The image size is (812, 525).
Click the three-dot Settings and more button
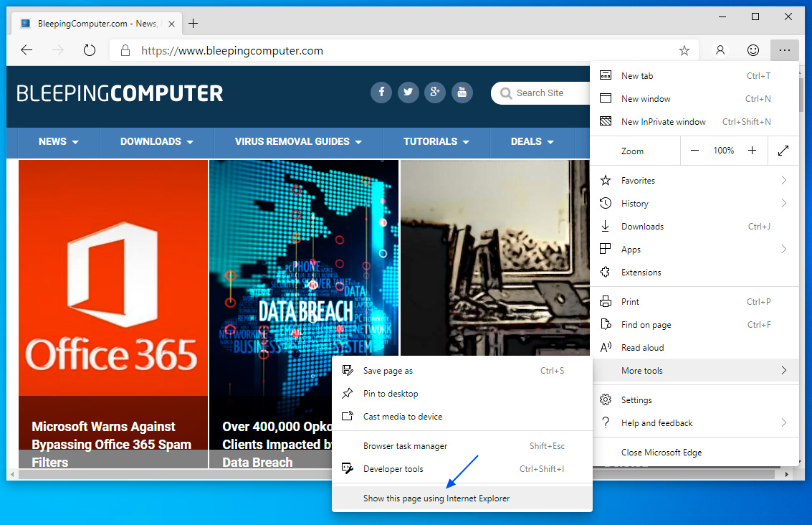pyautogui.click(x=785, y=50)
